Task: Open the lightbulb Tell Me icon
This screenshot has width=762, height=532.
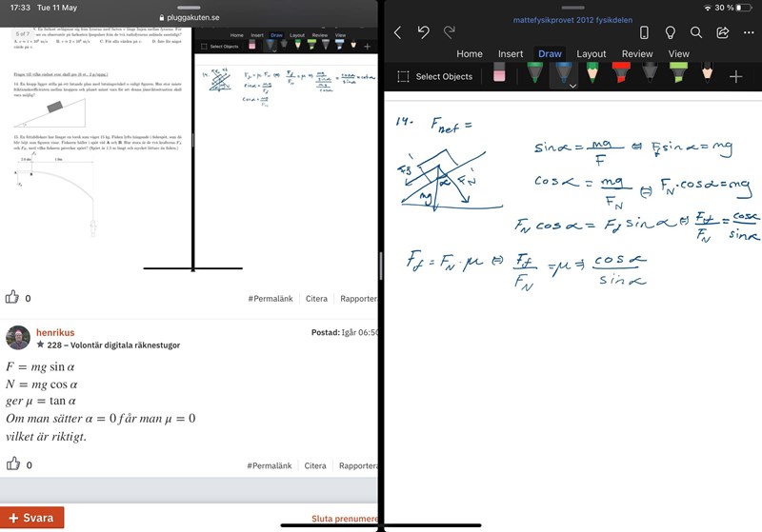Action: [670, 32]
